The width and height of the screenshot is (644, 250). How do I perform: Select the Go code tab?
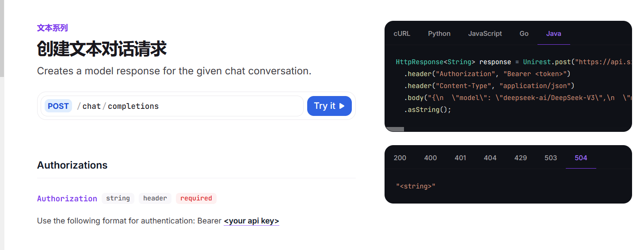click(524, 34)
